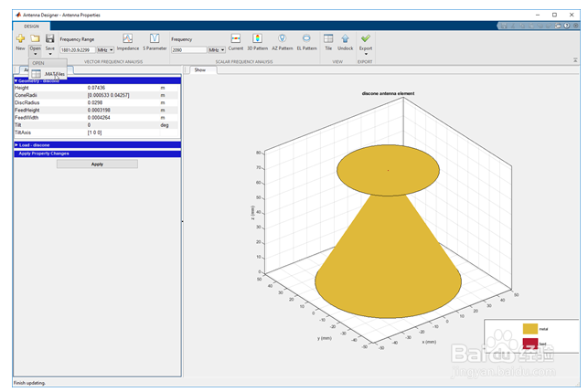
Task: Open Frequency Range MHz unit dropdown
Action: [105, 50]
